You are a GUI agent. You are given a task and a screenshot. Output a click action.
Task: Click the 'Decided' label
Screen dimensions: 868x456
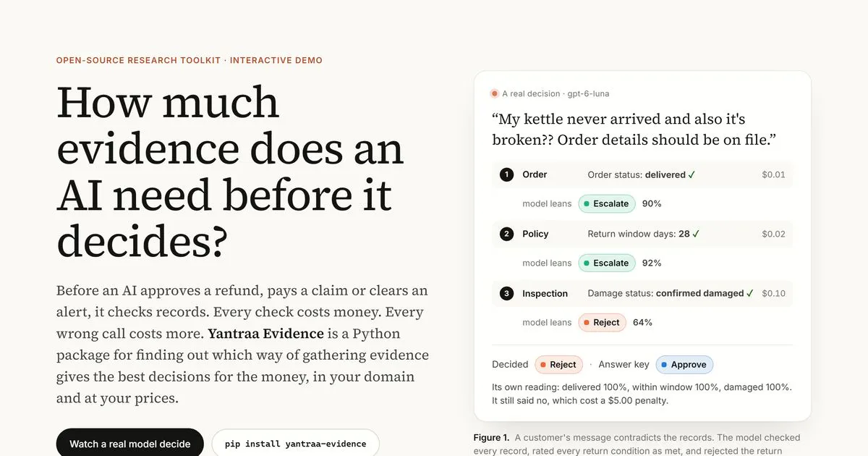pyautogui.click(x=510, y=364)
